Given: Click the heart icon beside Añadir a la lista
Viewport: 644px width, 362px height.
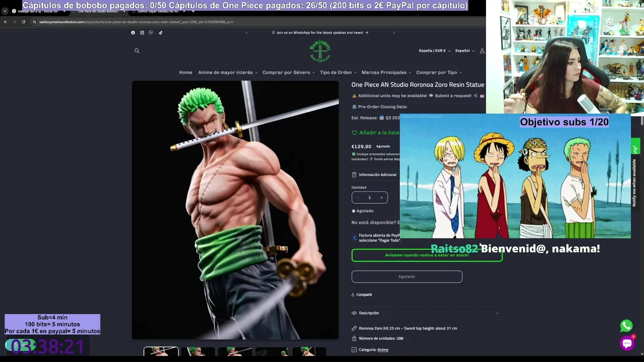Looking at the screenshot, I should [x=354, y=133].
